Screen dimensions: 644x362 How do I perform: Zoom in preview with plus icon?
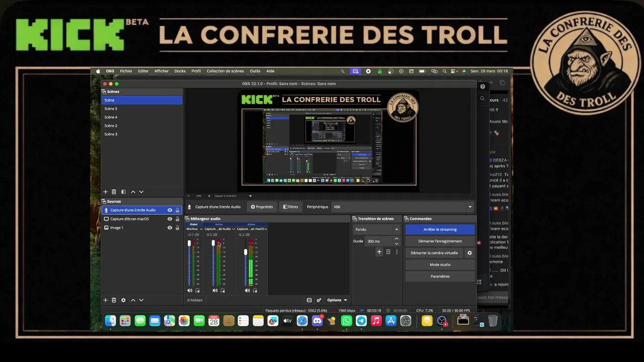(x=209, y=196)
